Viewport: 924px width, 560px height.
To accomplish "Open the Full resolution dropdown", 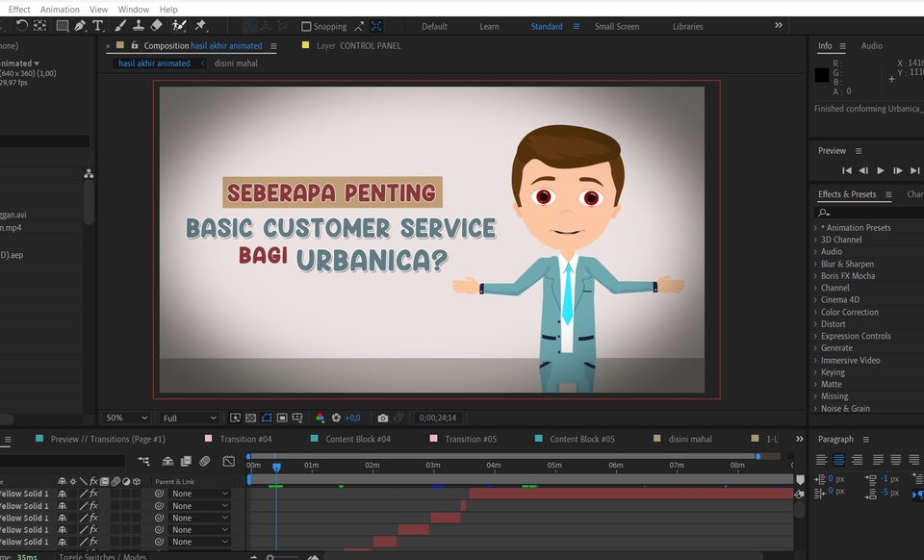I will [190, 418].
